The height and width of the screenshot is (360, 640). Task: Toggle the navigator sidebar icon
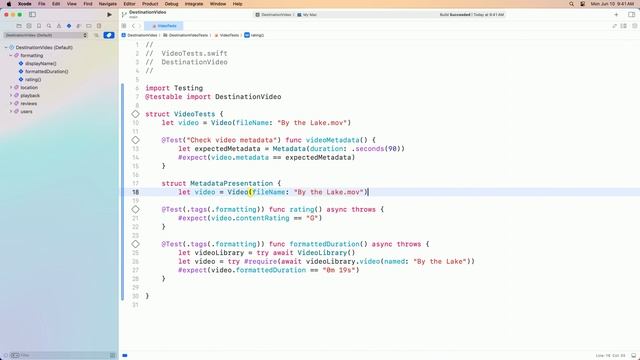[x=32, y=15]
